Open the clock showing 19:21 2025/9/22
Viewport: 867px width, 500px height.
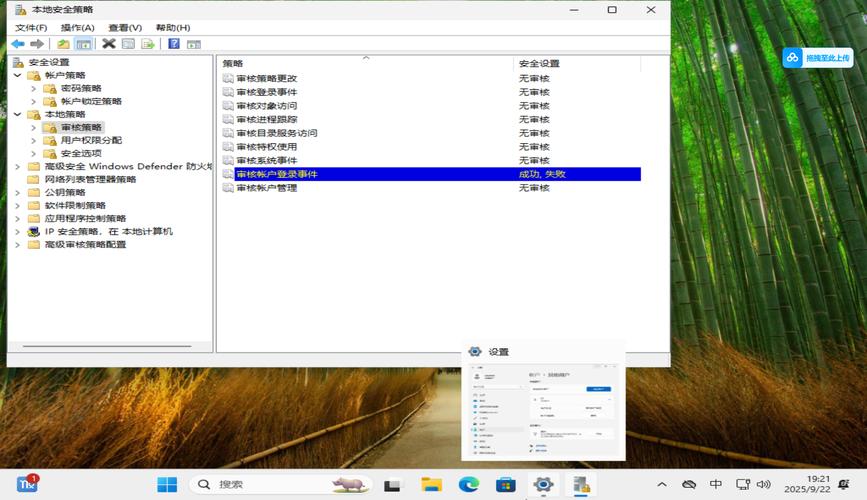(x=807, y=484)
